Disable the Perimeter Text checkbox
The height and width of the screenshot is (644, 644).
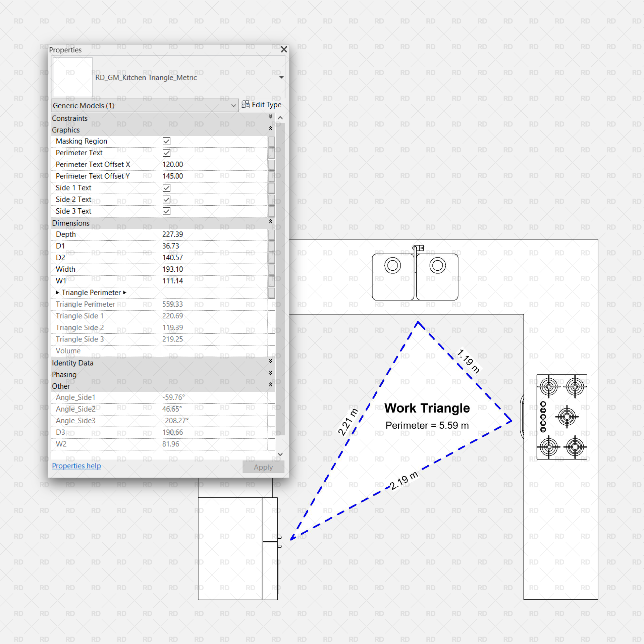(167, 153)
